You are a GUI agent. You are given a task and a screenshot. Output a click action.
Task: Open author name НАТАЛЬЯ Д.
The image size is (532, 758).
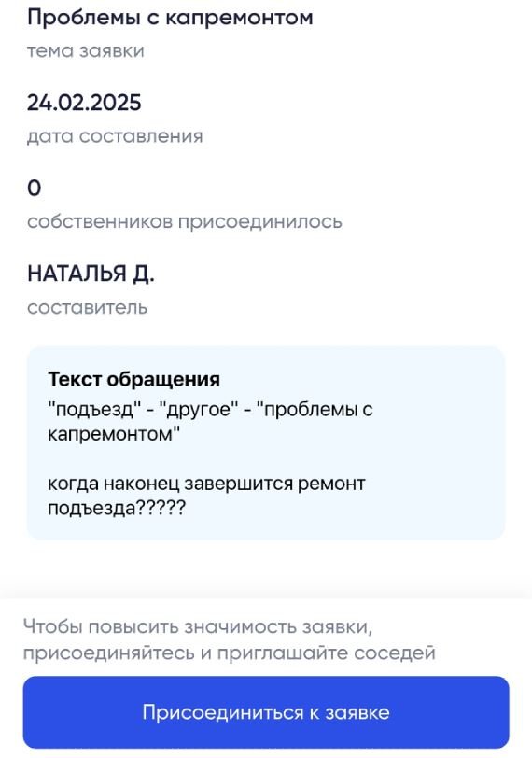(x=91, y=274)
